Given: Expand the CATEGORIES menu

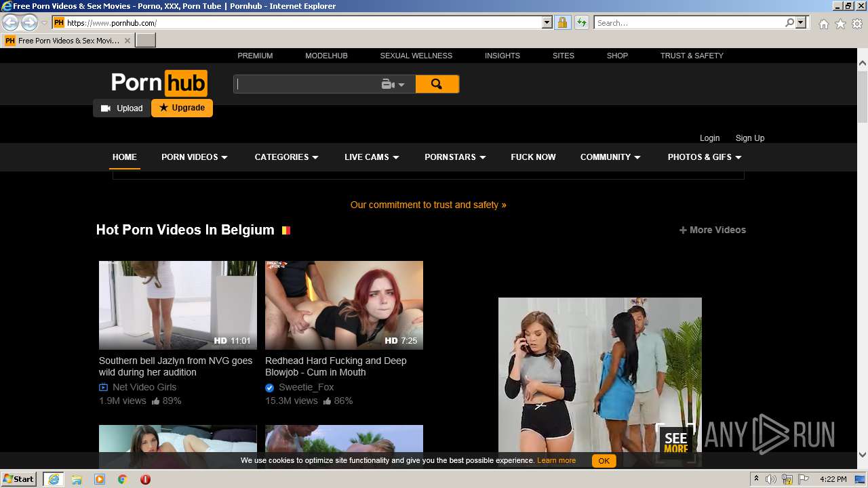Looking at the screenshot, I should [x=286, y=157].
